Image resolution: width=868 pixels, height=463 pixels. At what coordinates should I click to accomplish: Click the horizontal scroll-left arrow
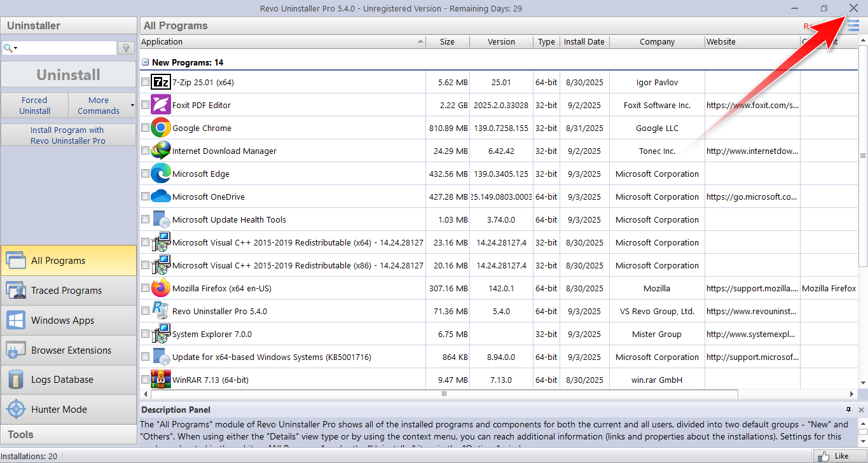[x=144, y=394]
